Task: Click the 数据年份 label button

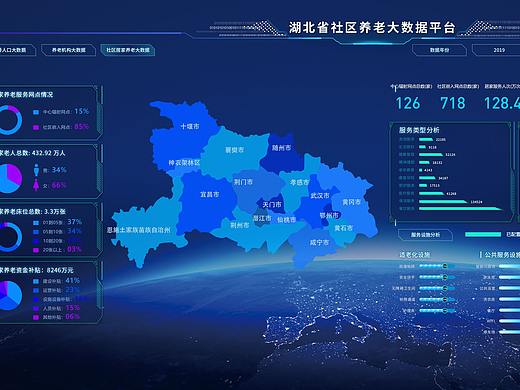Action: click(439, 50)
